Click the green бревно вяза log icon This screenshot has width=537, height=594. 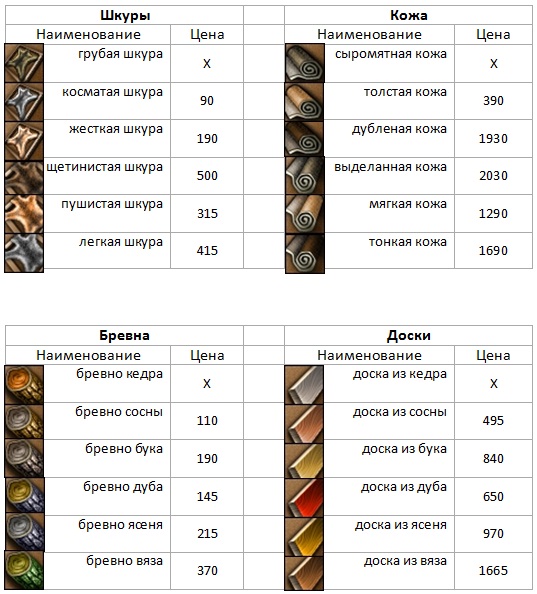[24, 570]
